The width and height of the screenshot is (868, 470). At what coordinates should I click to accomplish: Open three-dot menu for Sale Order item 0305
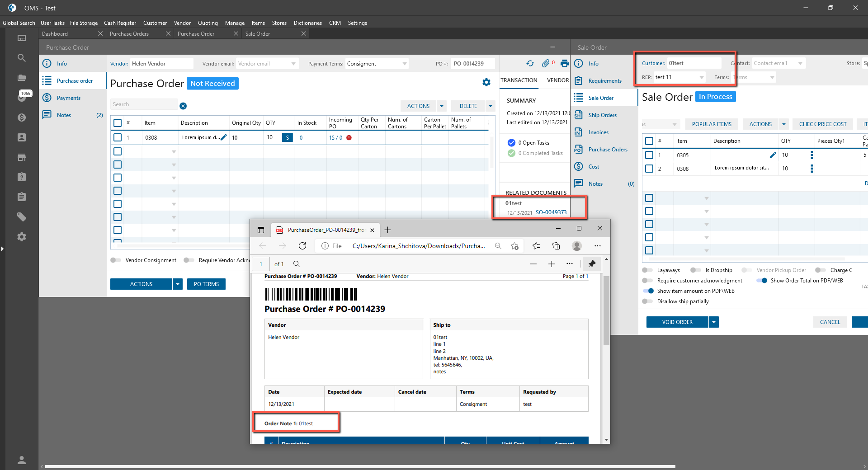[812, 155]
